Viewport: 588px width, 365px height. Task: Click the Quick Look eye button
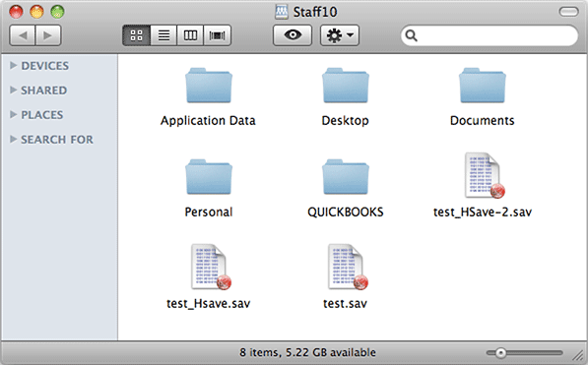[x=293, y=35]
